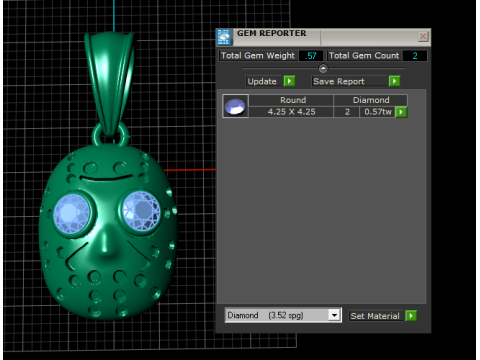480x360 pixels.
Task: Click the green arrow next to Save Report
Action: tap(394, 81)
